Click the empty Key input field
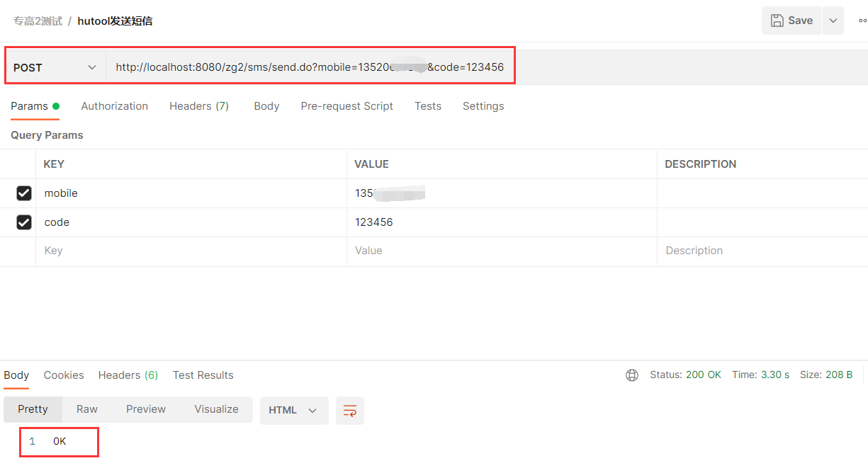This screenshot has width=868, height=468. [x=191, y=251]
